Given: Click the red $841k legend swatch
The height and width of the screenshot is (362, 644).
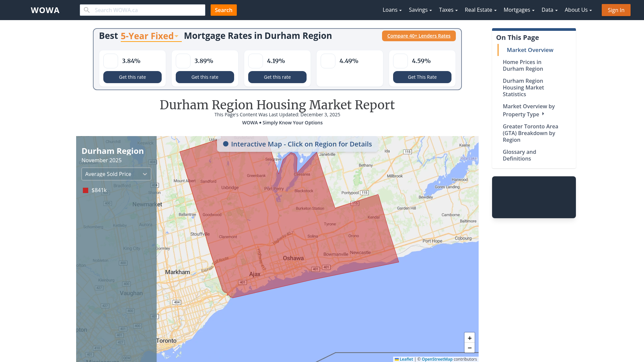Looking at the screenshot, I should coord(85,190).
